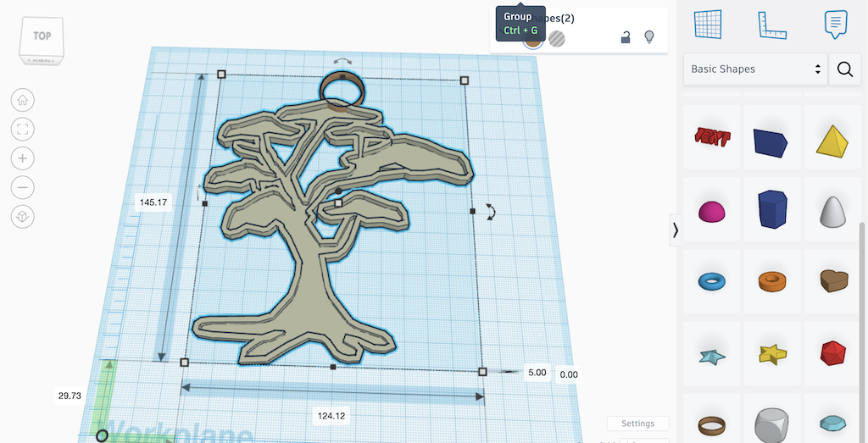Toggle the lock editing padlock icon
The height and width of the screenshot is (443, 868).
tap(626, 37)
